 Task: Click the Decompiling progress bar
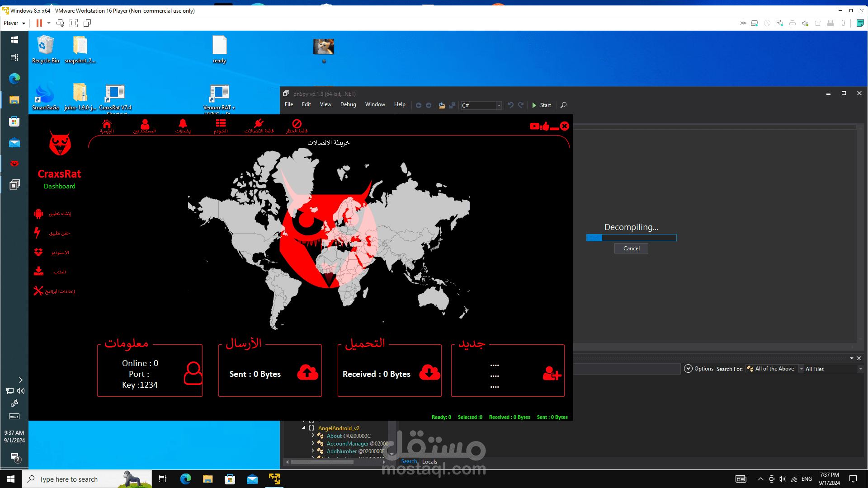pyautogui.click(x=631, y=238)
